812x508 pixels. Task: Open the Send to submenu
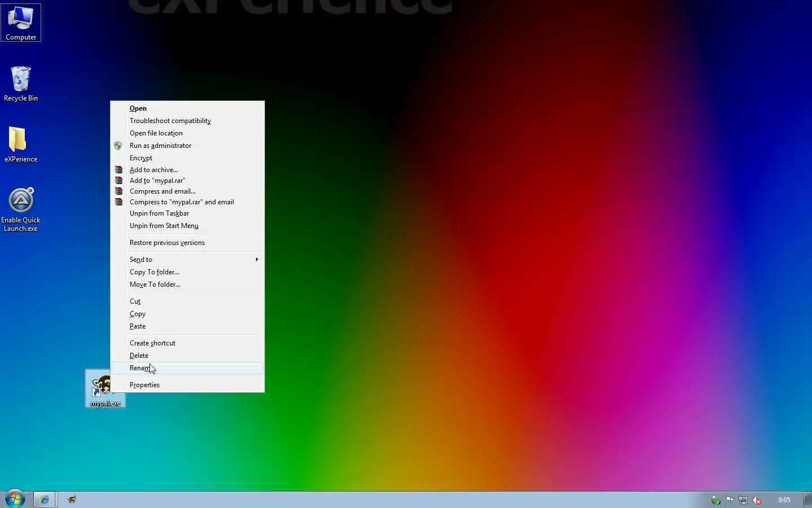pyautogui.click(x=187, y=260)
